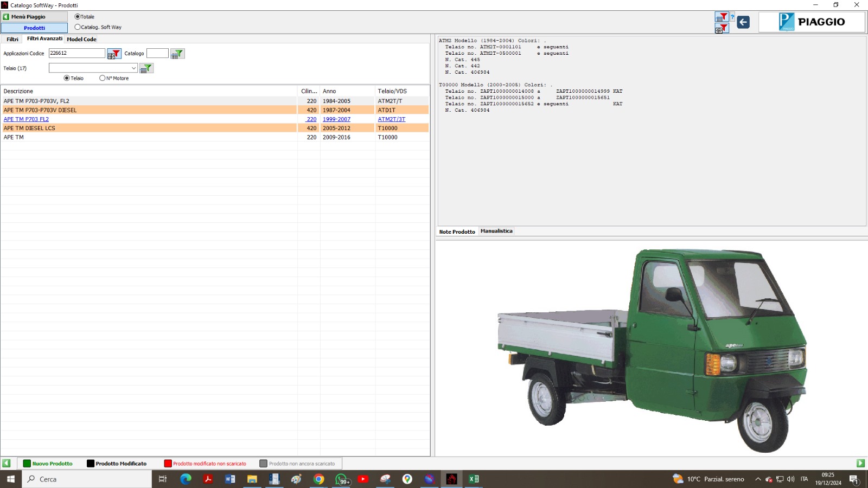The height and width of the screenshot is (488, 868).
Task: Choose the N° Motore radio button
Action: pyautogui.click(x=103, y=78)
